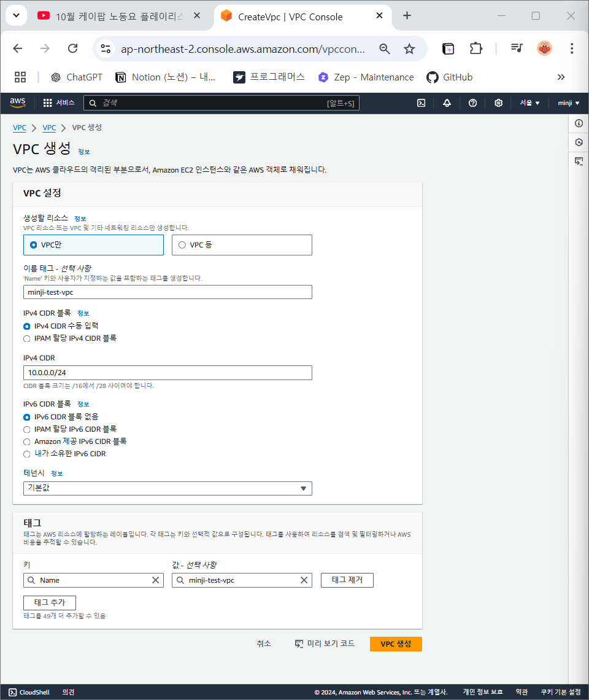Image resolution: width=589 pixels, height=700 pixels.
Task: Clear the Name tag key field
Action: (x=155, y=580)
